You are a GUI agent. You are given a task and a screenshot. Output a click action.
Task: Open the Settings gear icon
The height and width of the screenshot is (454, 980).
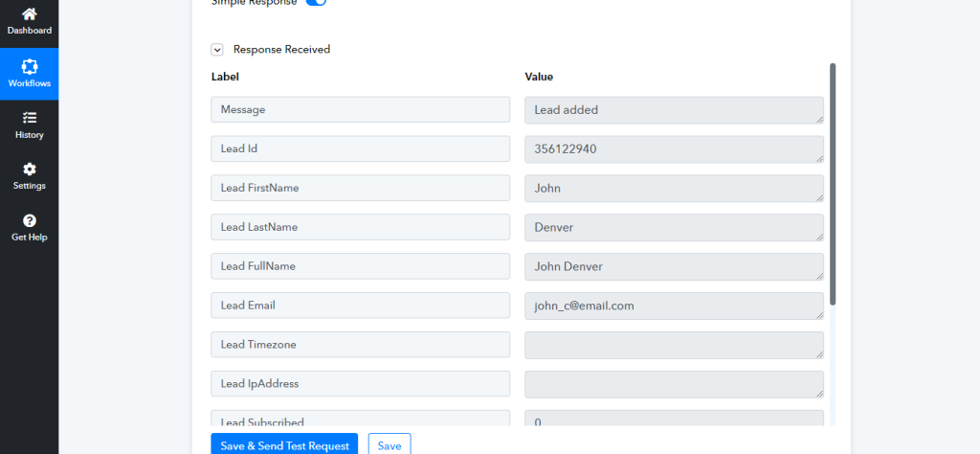29,169
